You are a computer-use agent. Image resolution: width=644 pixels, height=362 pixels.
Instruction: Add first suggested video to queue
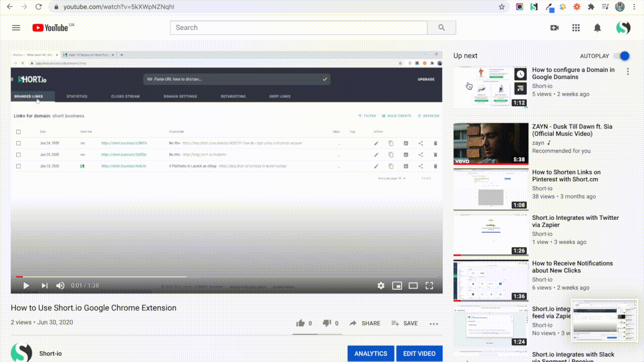[520, 88]
